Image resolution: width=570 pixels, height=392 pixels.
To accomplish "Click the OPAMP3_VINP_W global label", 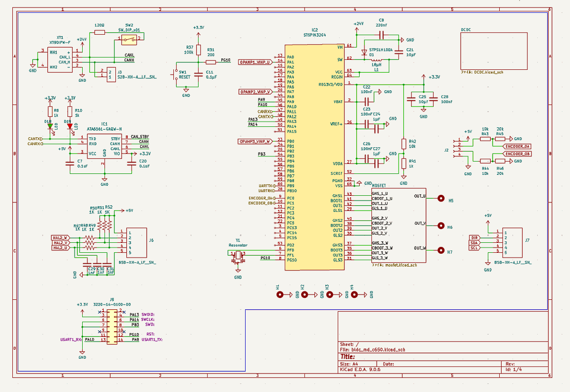I will [255, 141].
